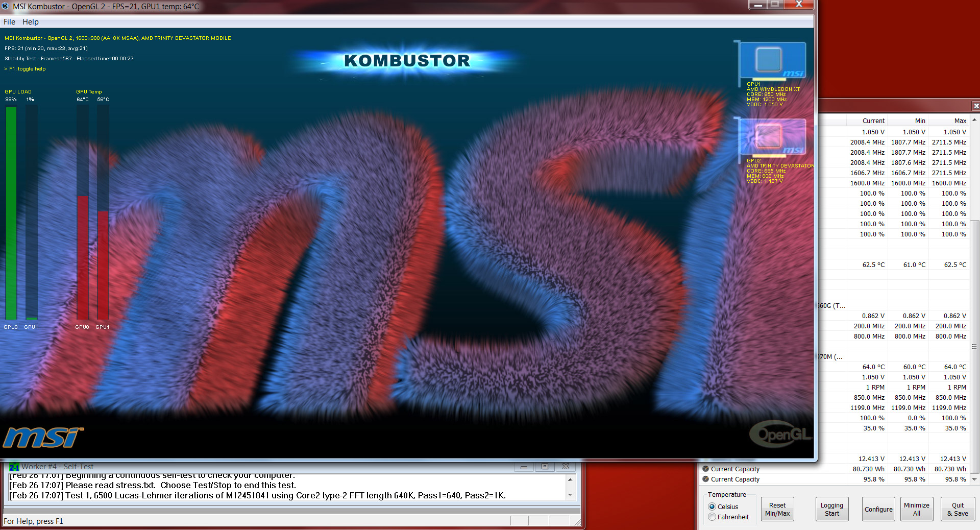The width and height of the screenshot is (980, 530).
Task: Click the 'Please read stress.txt' log line
Action: point(152,485)
